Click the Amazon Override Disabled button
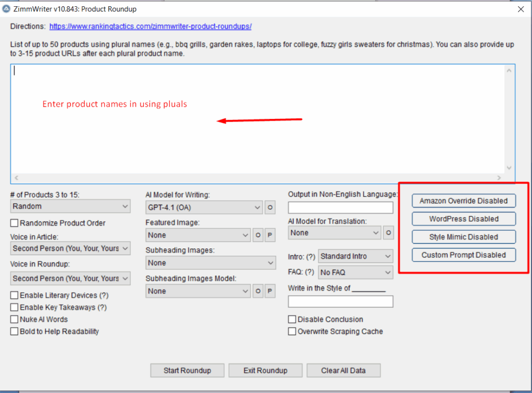 coord(463,201)
